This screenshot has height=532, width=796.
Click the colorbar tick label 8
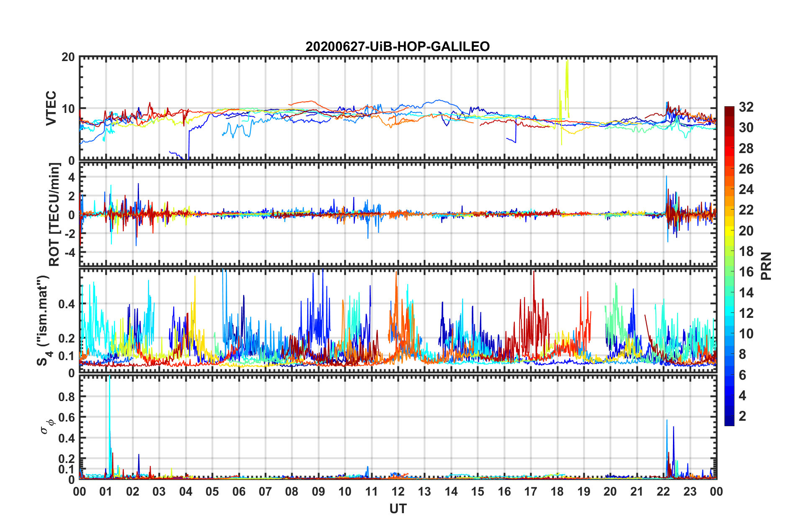tap(742, 354)
